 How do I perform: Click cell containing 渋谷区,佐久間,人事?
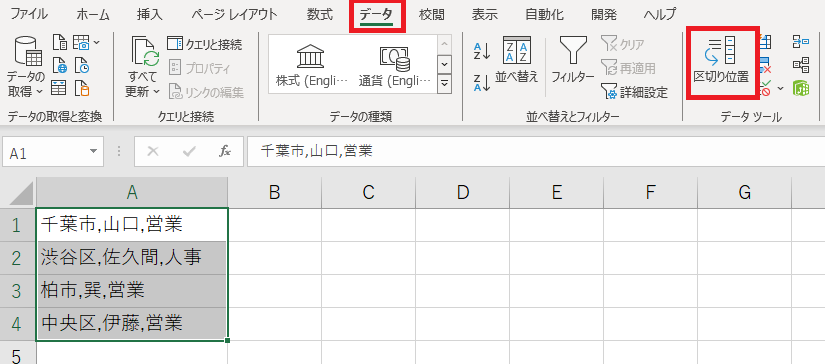click(132, 258)
